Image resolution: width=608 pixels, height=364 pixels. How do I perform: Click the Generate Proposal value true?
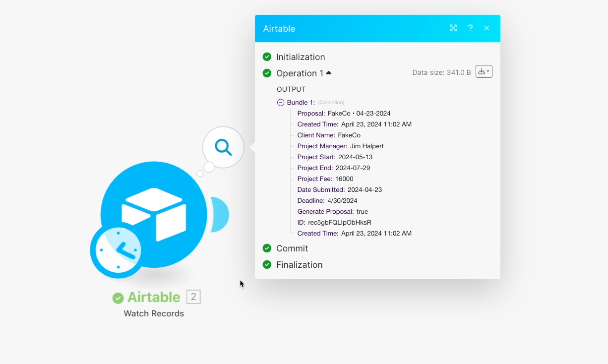362,211
